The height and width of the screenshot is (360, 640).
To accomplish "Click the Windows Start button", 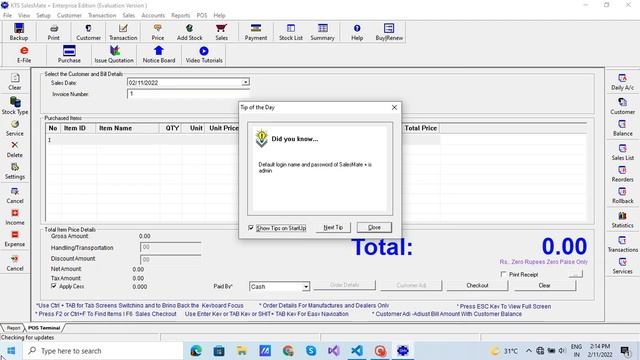I will (x=11, y=351).
